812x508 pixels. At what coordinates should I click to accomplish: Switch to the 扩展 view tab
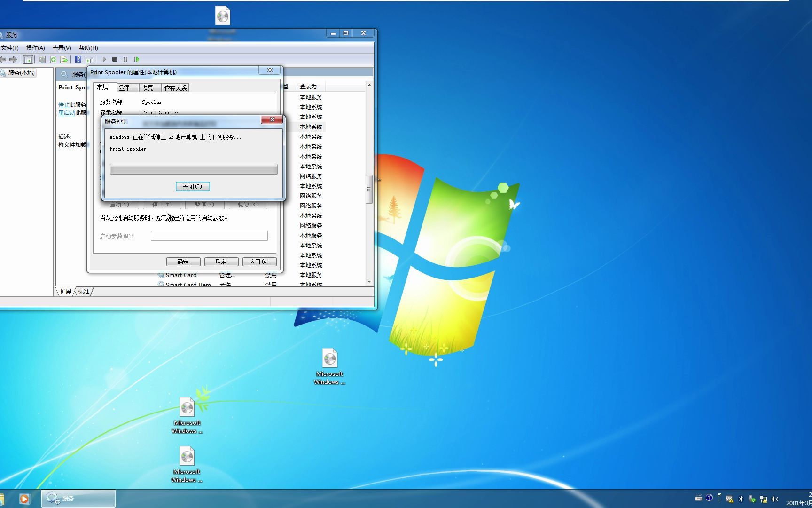point(65,292)
